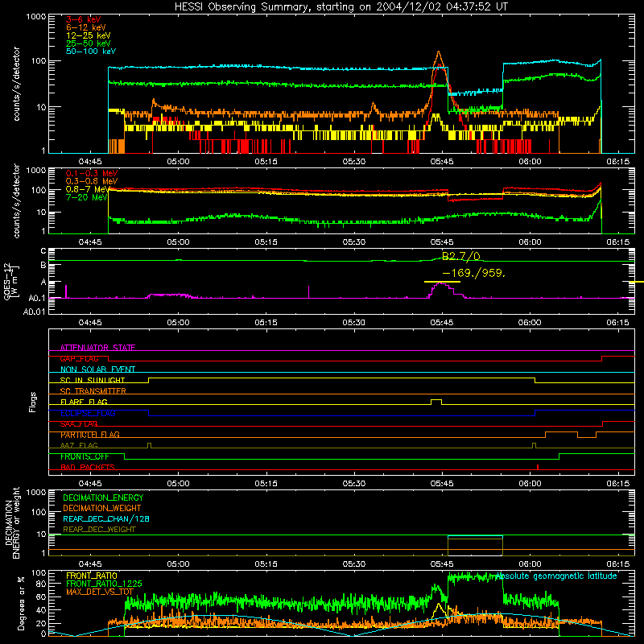This screenshot has width=644, height=644.
Task: Click the 05:00 tick label under the GOES panel
Action: (178, 323)
